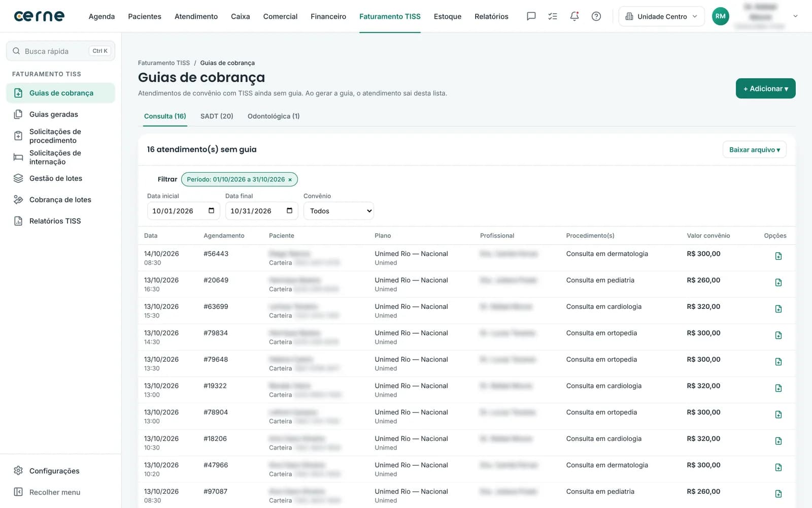
Task: Open calendar picker for Data final
Action: (x=289, y=211)
